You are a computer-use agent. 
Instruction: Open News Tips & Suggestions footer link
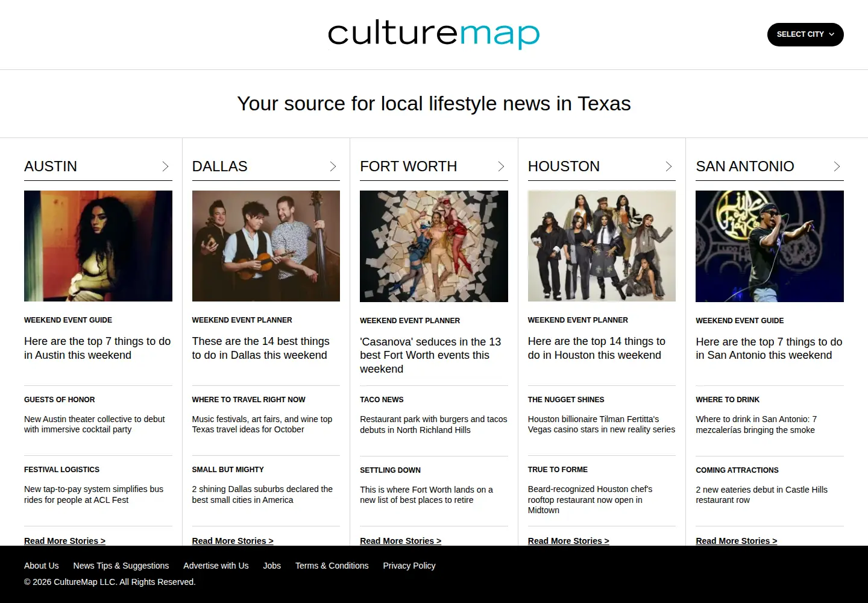tap(121, 566)
